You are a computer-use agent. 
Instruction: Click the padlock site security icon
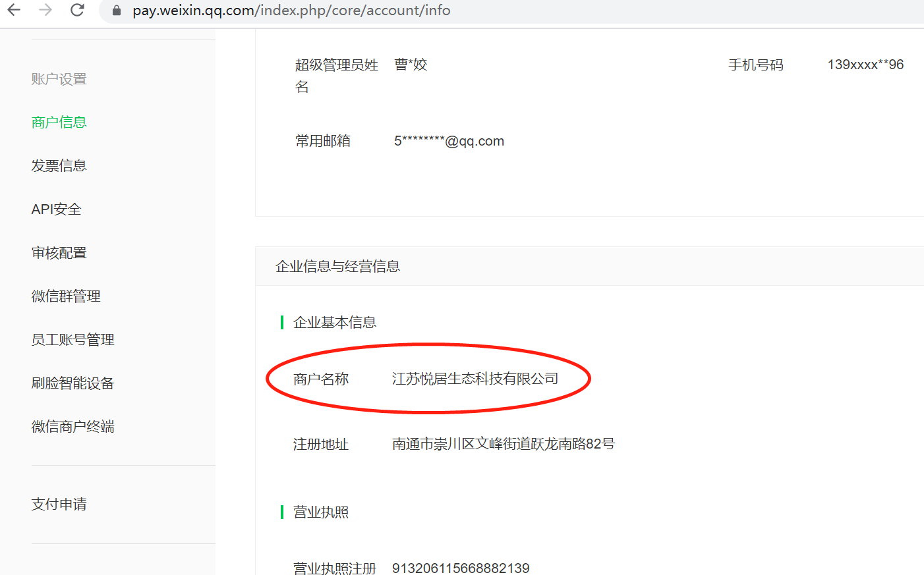click(x=117, y=11)
